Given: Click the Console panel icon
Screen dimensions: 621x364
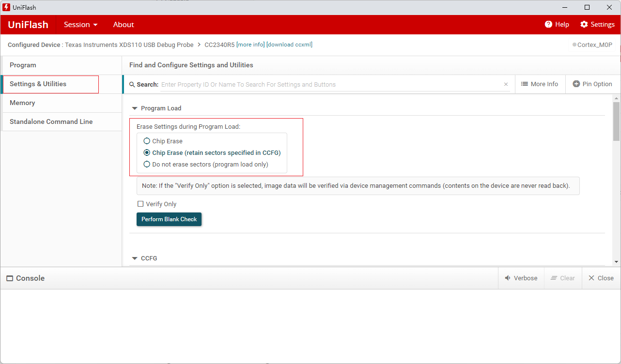Looking at the screenshot, I should click(x=9, y=278).
